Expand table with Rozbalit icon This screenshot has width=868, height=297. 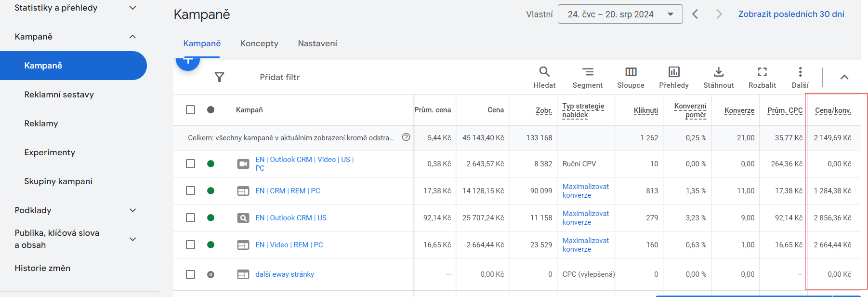tap(762, 77)
